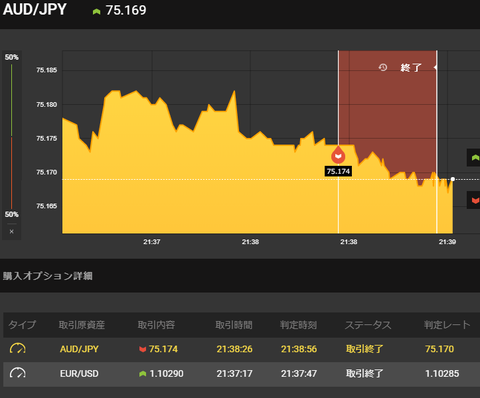The image size is (480, 398).
Task: Click the top 50% sentiment label
Action: coord(12,57)
